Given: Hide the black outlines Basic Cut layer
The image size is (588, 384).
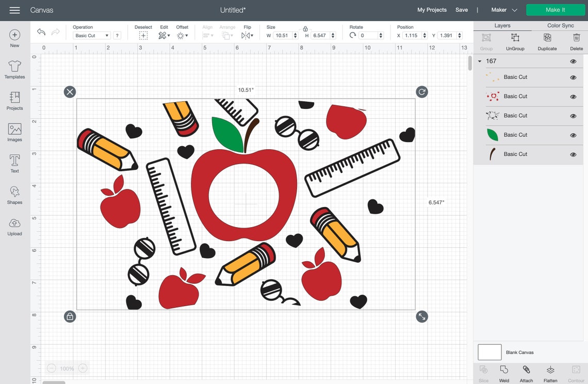Looking at the screenshot, I should [x=573, y=116].
